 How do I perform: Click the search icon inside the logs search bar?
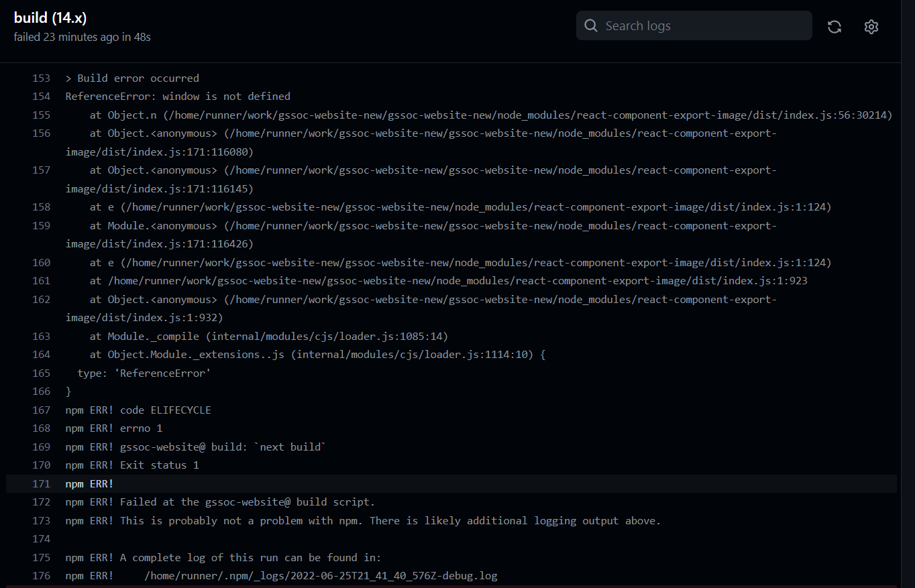pos(590,25)
